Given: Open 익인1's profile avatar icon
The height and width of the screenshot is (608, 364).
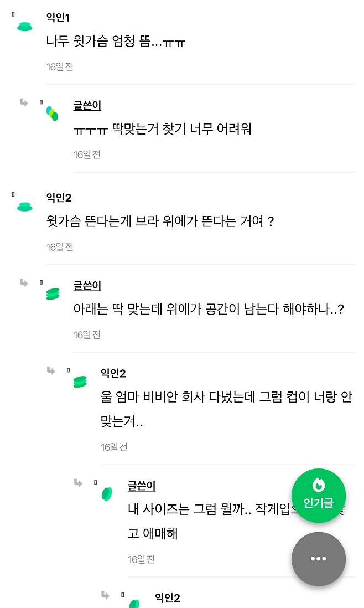Looking at the screenshot, I should tap(24, 25).
